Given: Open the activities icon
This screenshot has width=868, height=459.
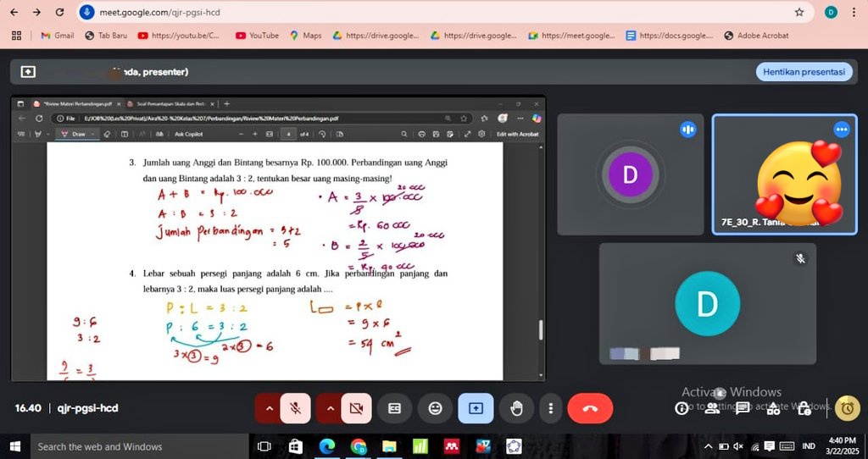Looking at the screenshot, I should 773,408.
